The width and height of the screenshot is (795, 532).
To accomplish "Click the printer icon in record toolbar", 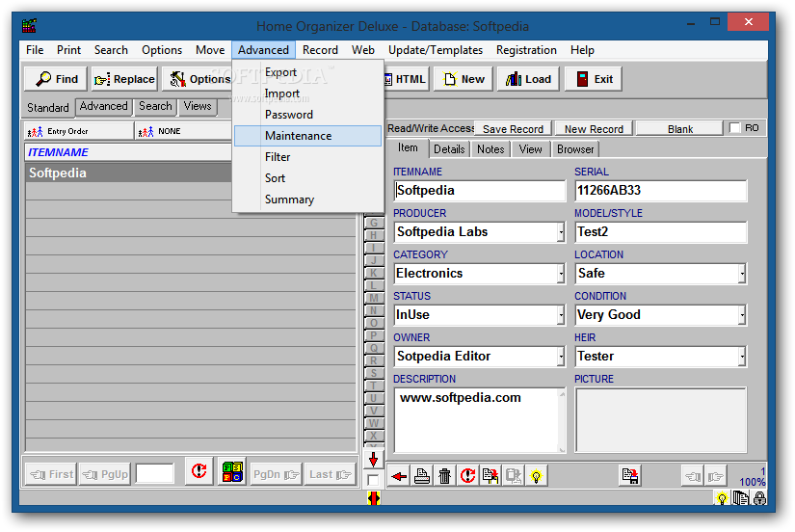I will [422, 476].
